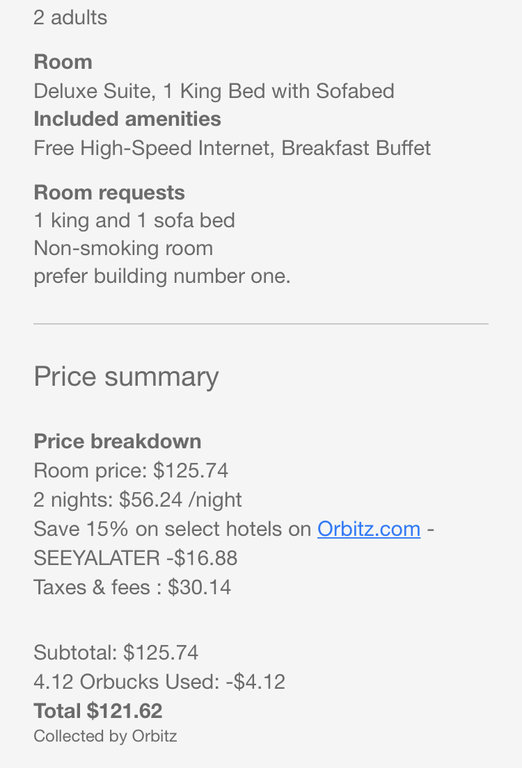Select the Price breakdown heading
Screen dimensions: 522x768
point(118,441)
